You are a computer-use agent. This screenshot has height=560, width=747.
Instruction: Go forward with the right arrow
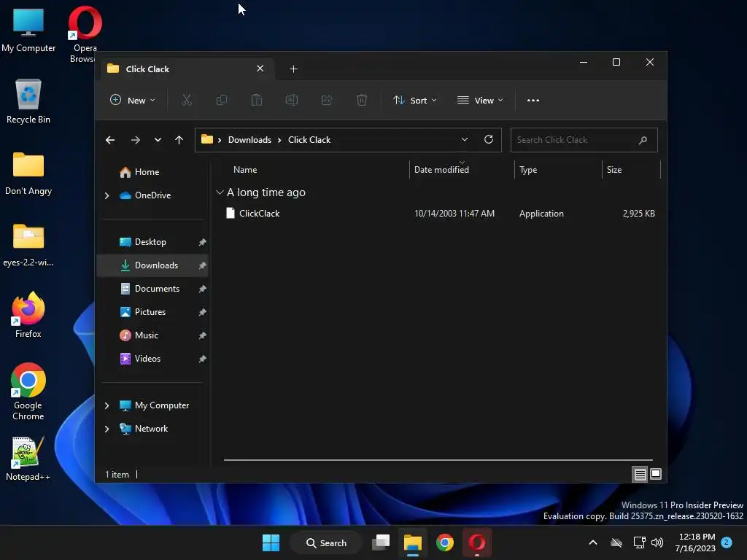(135, 140)
